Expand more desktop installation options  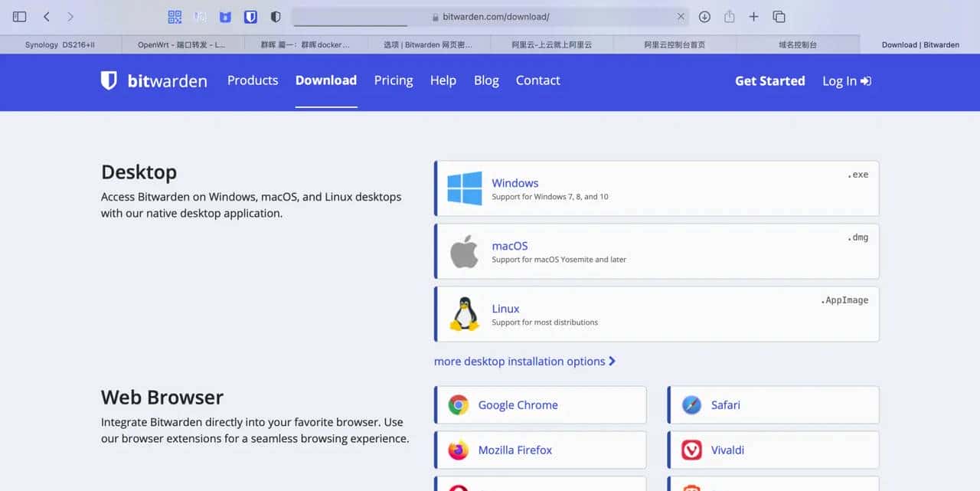[x=524, y=362]
